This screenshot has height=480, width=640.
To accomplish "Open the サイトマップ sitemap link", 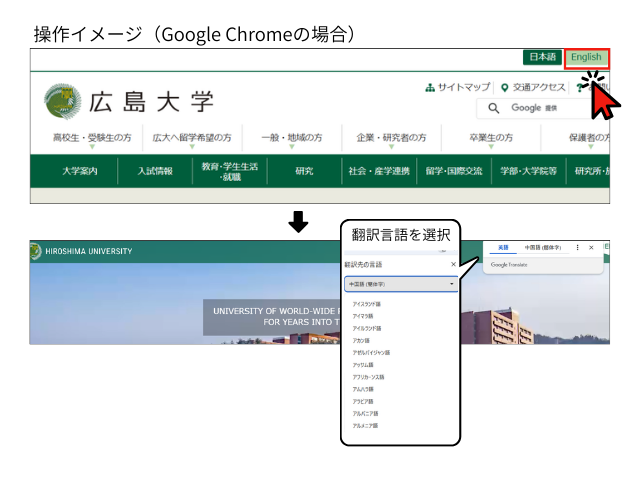I will coord(458,87).
